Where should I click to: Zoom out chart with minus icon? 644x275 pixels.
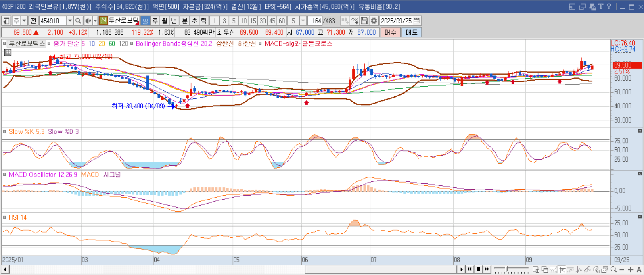(622, 269)
